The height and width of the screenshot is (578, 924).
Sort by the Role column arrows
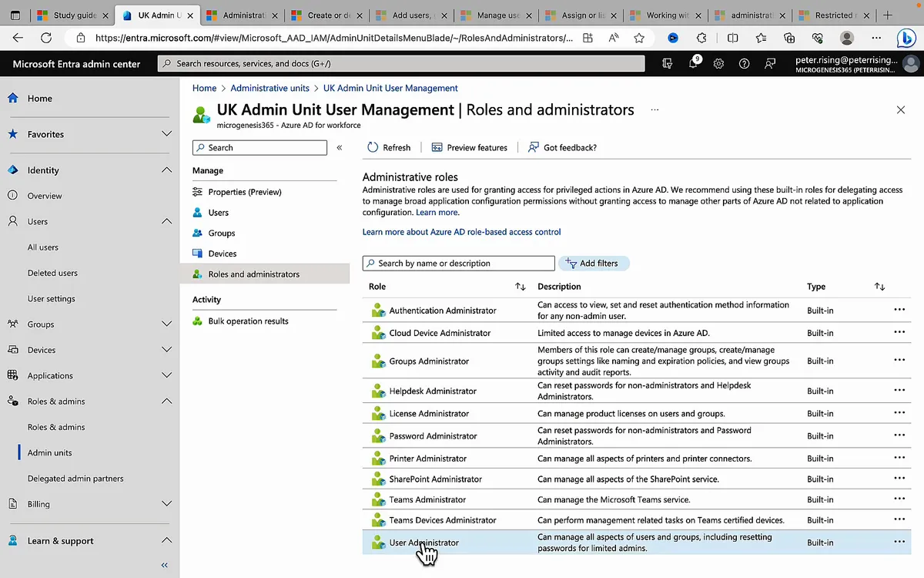[521, 287]
